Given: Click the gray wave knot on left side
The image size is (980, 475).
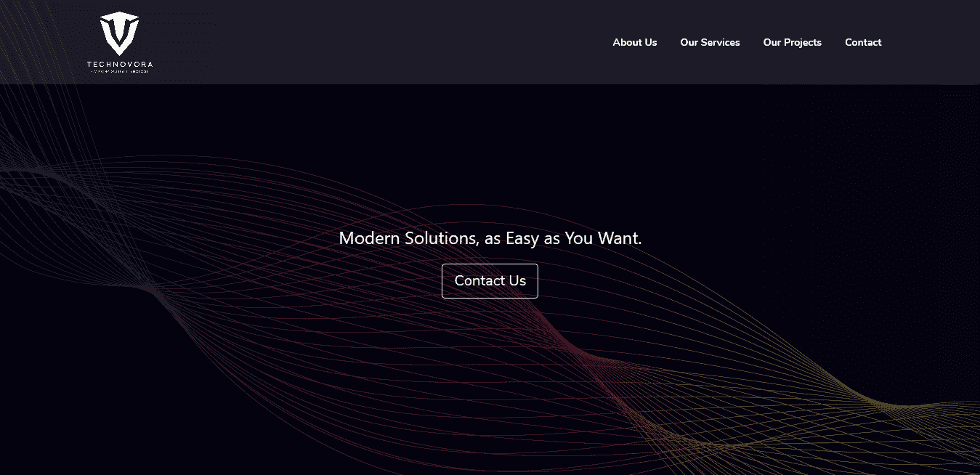Looking at the screenshot, I should [153, 291].
